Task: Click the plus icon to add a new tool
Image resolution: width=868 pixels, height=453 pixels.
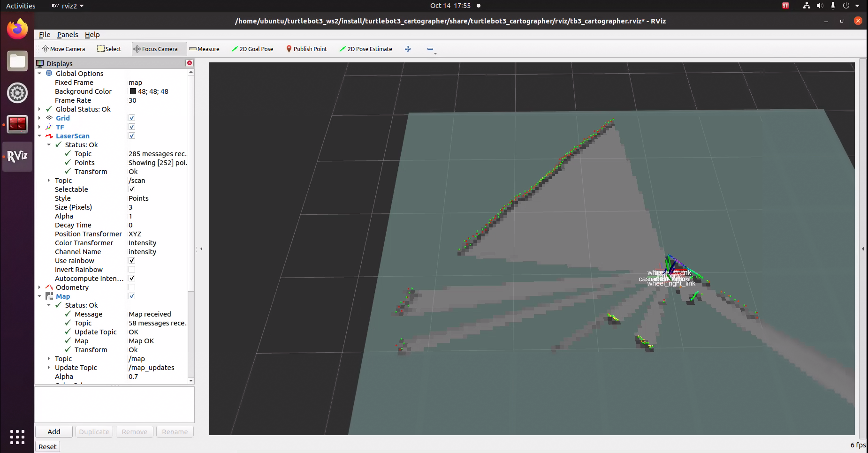Action: coord(407,49)
